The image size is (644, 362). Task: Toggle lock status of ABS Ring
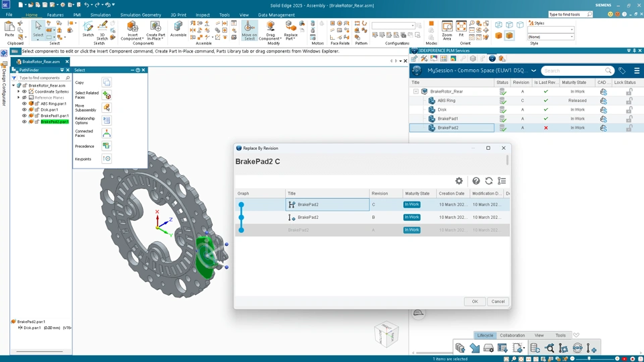tap(629, 101)
